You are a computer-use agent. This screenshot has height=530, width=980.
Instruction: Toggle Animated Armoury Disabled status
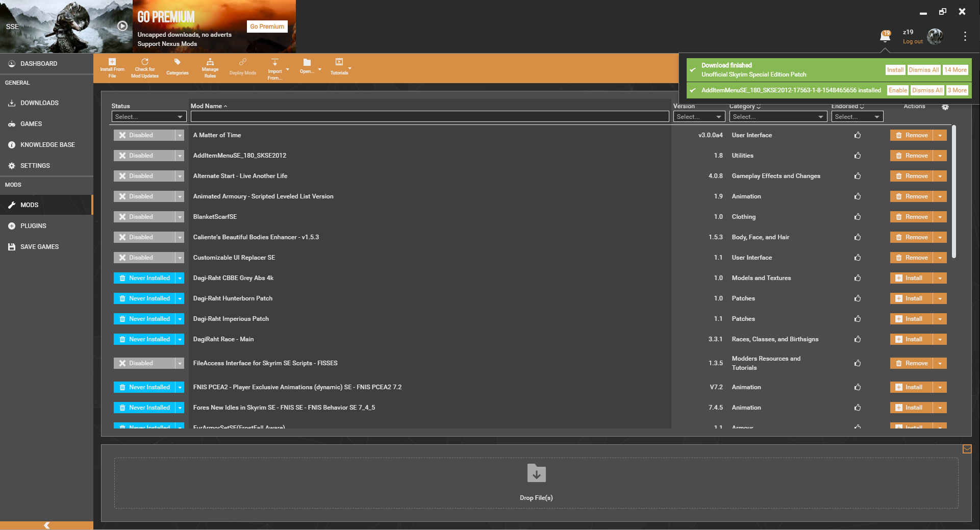pyautogui.click(x=144, y=196)
